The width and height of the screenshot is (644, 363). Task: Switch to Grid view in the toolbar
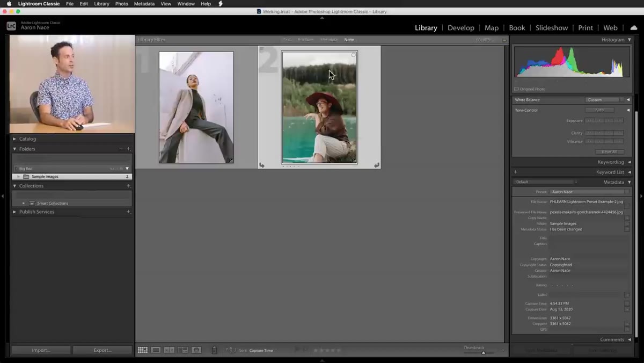click(x=142, y=350)
